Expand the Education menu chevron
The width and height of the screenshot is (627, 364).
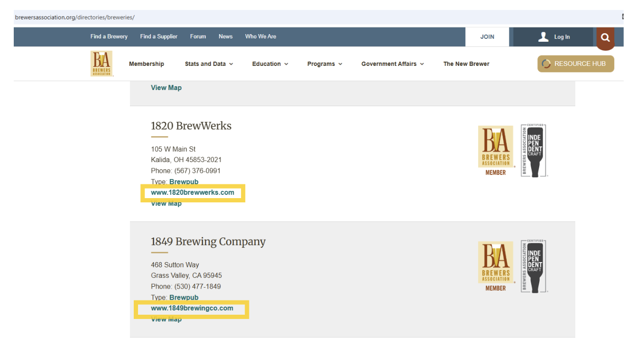pyautogui.click(x=286, y=64)
